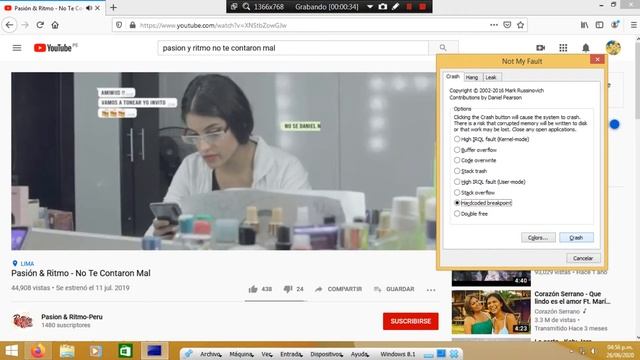Open page actions three-dot menu in address bar
The height and width of the screenshot is (360, 640).
[494, 25]
